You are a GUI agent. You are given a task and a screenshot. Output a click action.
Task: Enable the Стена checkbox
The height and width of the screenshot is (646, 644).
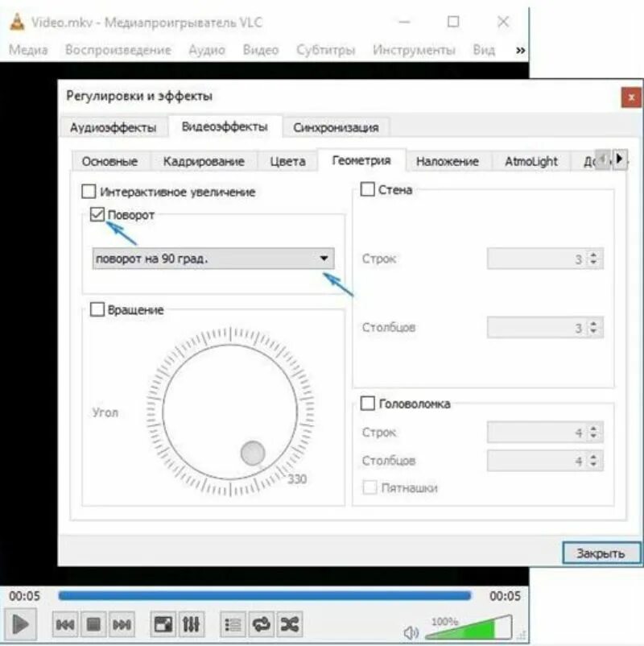pyautogui.click(x=367, y=189)
